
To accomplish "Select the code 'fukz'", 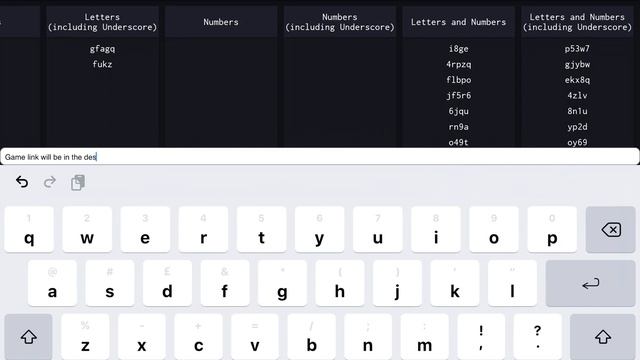I will click(x=102, y=64).
